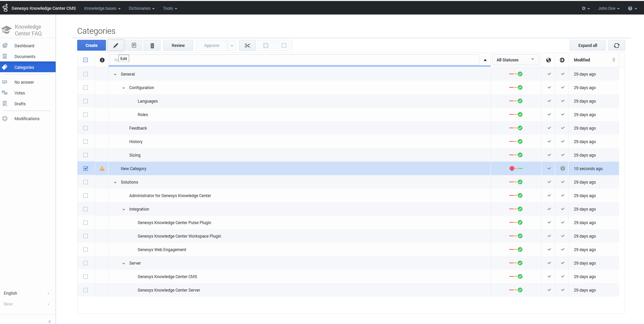The height and width of the screenshot is (324, 644).
Task: Click the Expand all button
Action: point(587,46)
